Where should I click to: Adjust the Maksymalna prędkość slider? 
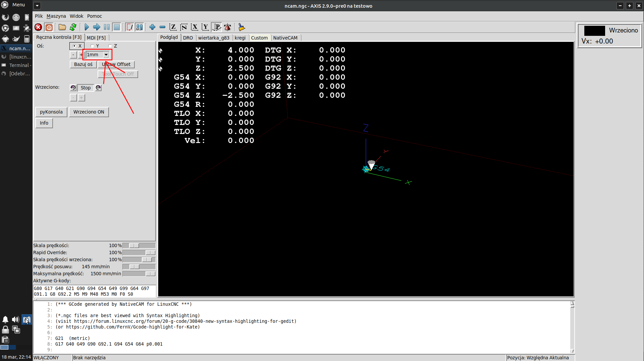139,274
